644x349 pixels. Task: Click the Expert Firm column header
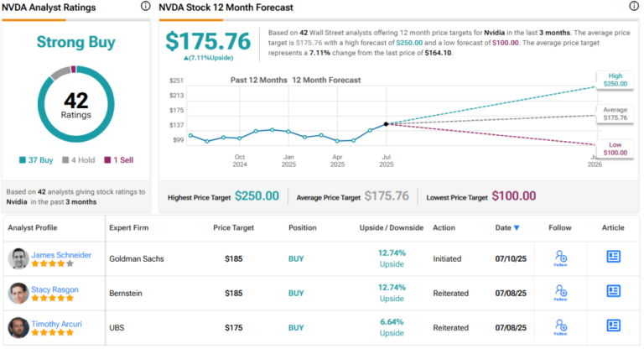[129, 227]
